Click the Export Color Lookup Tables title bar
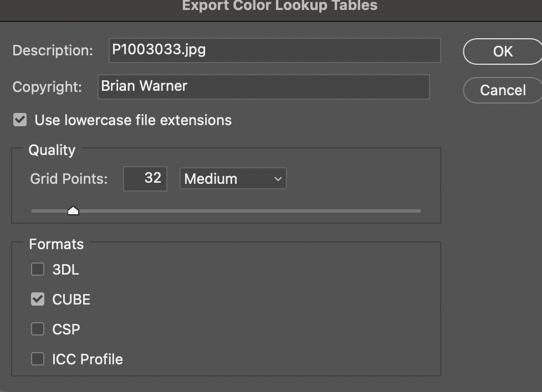542x392 pixels. 280,7
